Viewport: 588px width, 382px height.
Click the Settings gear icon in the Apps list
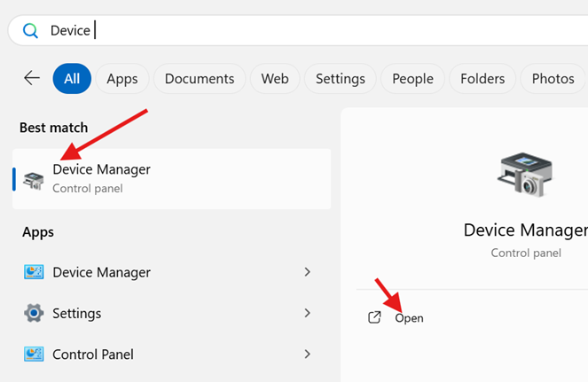click(34, 313)
